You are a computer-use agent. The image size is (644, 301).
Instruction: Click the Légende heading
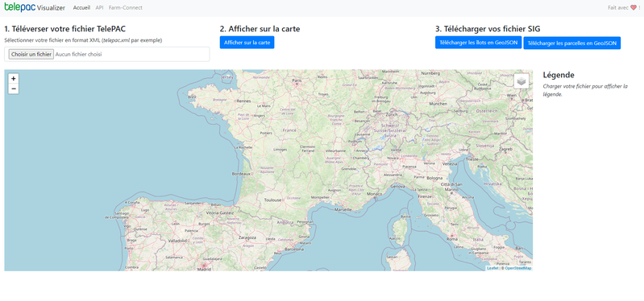point(559,75)
